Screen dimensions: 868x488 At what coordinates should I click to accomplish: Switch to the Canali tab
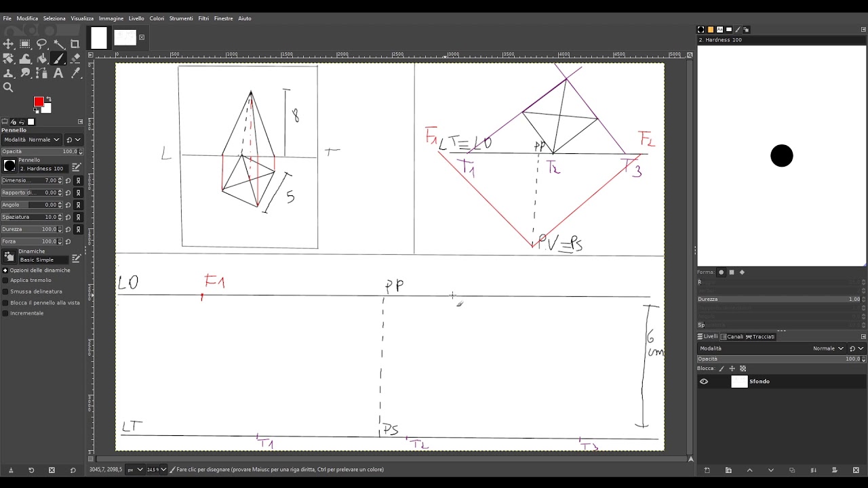tap(732, 336)
